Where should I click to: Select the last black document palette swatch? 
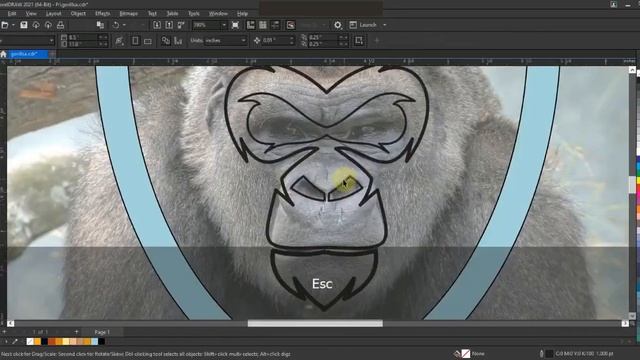click(101, 341)
